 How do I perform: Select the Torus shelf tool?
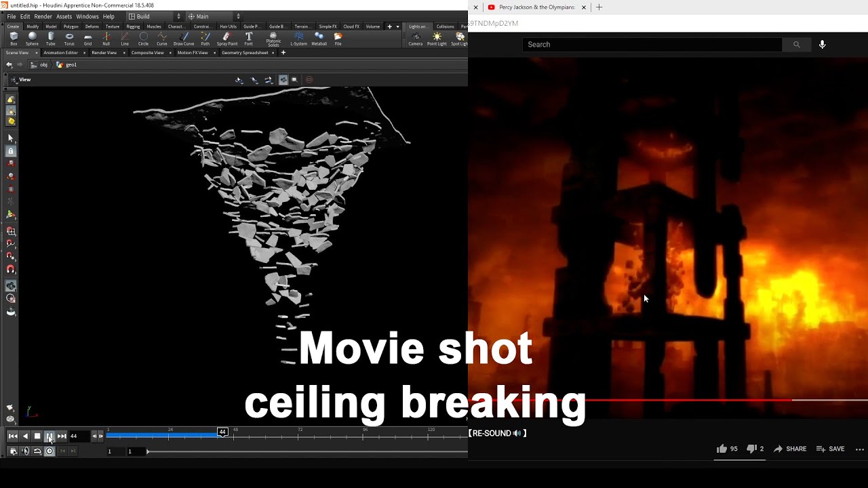(69, 39)
